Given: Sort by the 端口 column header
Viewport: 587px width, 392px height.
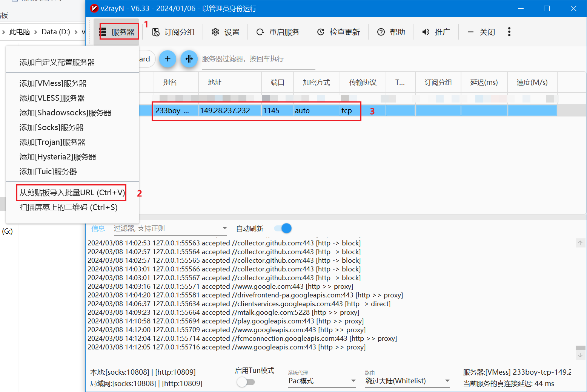Looking at the screenshot, I should [x=278, y=82].
